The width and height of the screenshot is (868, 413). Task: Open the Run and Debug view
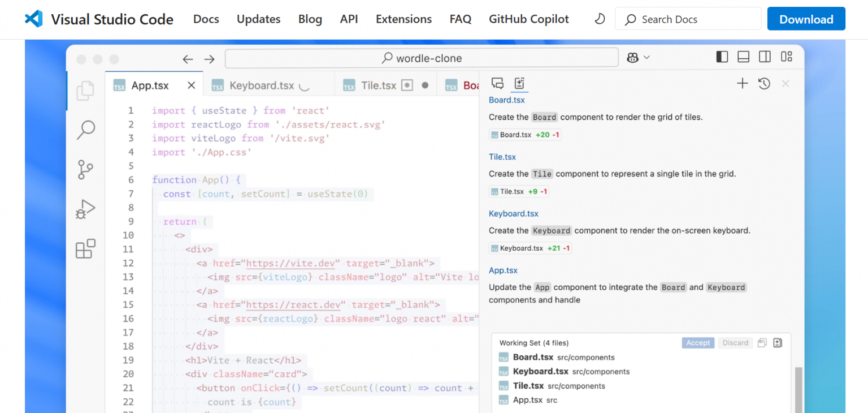click(x=85, y=209)
